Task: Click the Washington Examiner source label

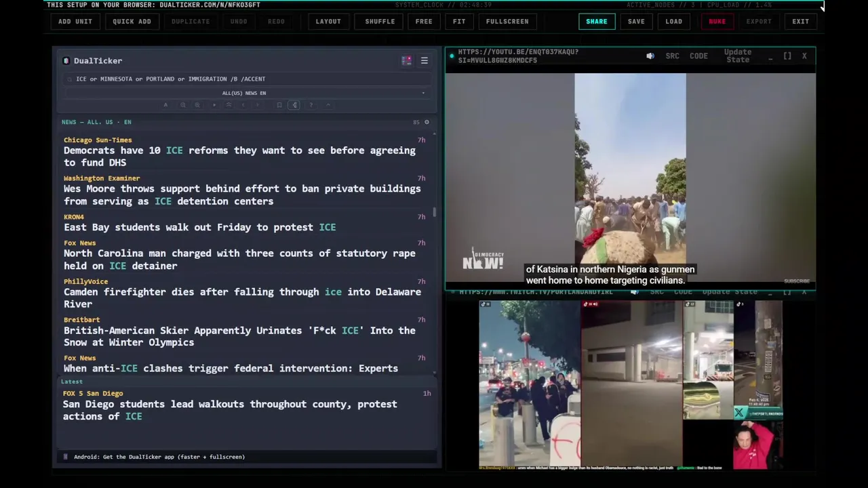Action: coord(102,178)
